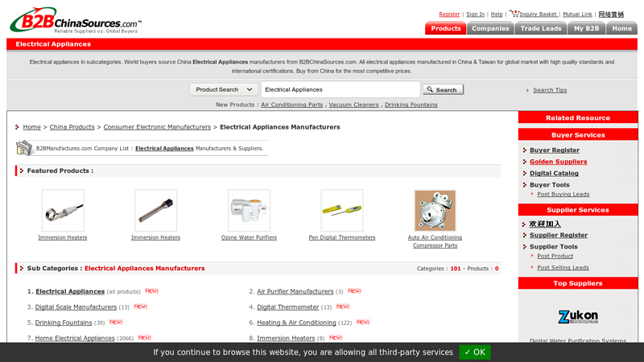This screenshot has height=362, width=644.
Task: Open the Inquiry Basket link
Action: 538,14
